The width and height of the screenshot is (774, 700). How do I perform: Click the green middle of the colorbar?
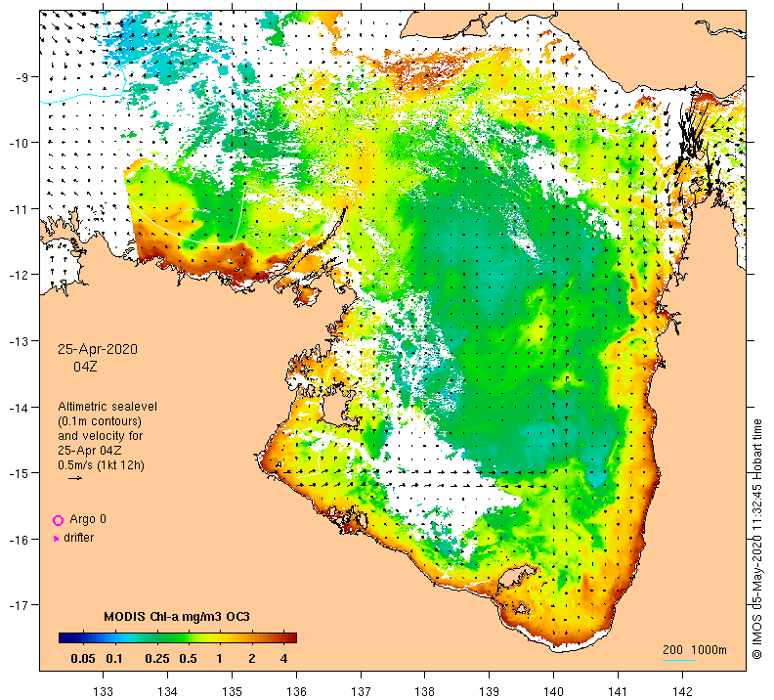tap(178, 637)
